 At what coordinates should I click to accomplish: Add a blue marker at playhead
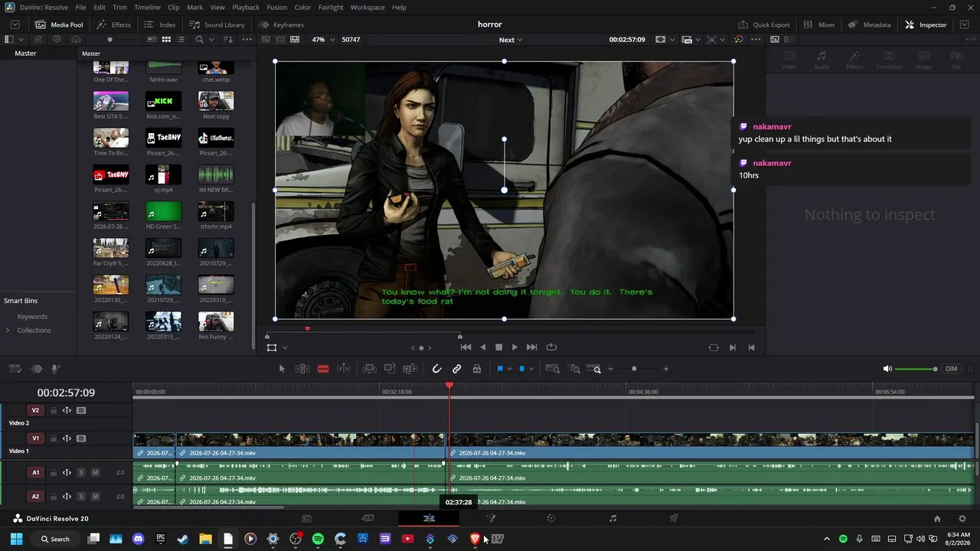(522, 369)
